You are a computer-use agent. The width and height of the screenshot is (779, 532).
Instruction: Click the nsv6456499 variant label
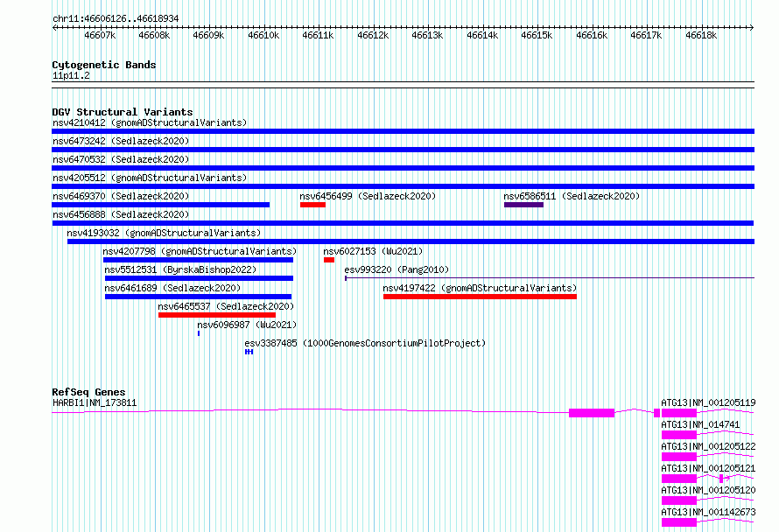(368, 196)
